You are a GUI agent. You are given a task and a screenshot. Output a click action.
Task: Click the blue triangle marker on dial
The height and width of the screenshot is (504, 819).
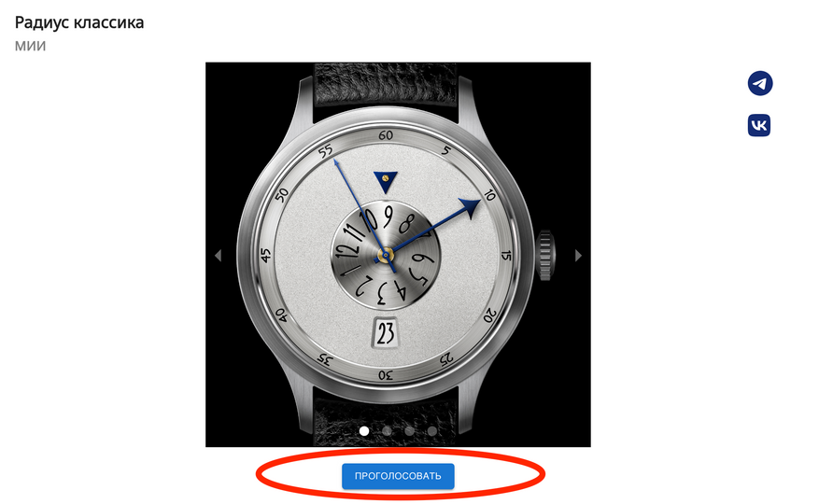386,181
